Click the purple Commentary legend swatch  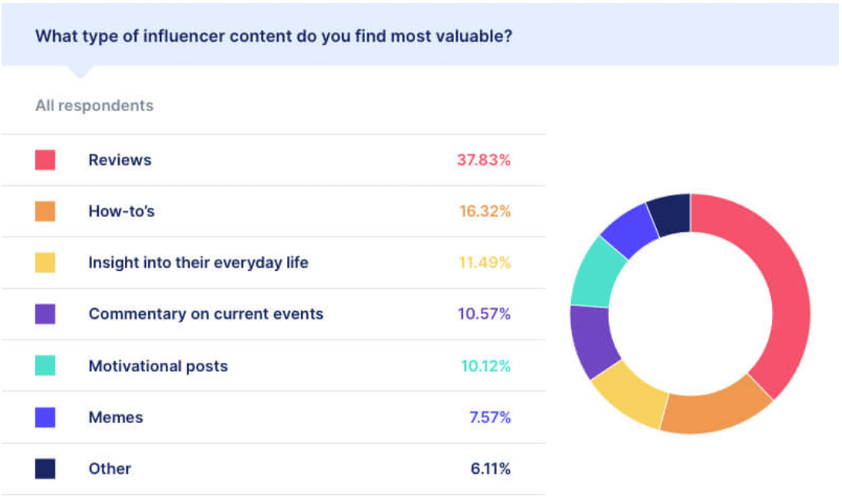[45, 314]
